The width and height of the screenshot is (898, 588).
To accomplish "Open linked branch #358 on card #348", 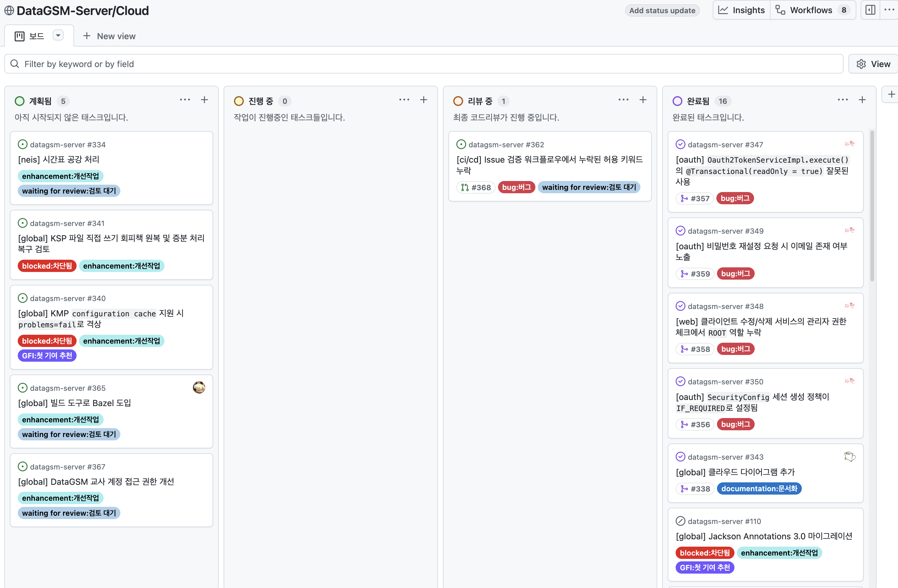I will (x=695, y=349).
